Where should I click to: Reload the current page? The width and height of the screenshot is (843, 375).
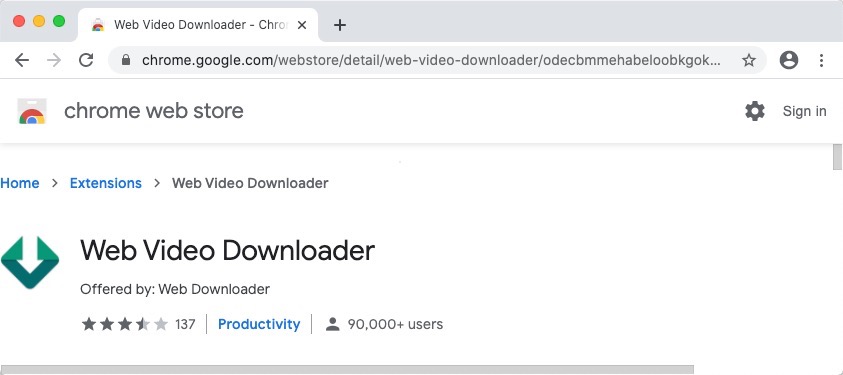pos(86,60)
